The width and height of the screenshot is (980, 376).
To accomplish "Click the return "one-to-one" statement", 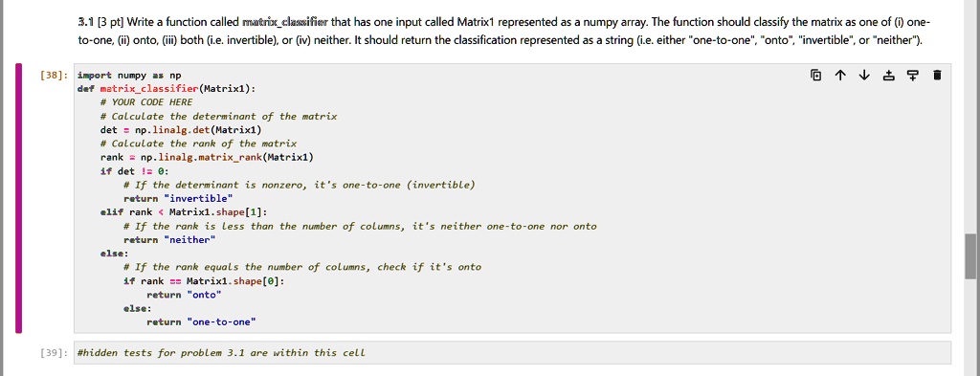I will click(x=202, y=322).
